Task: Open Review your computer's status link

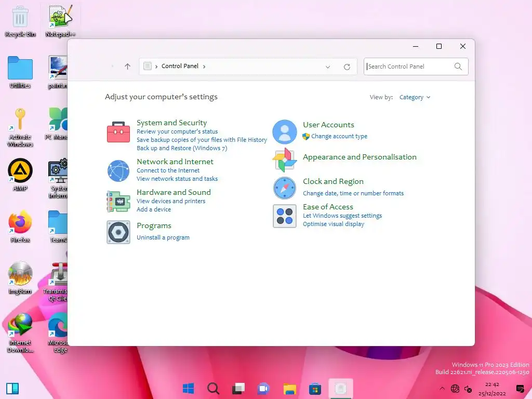Action: point(177,131)
